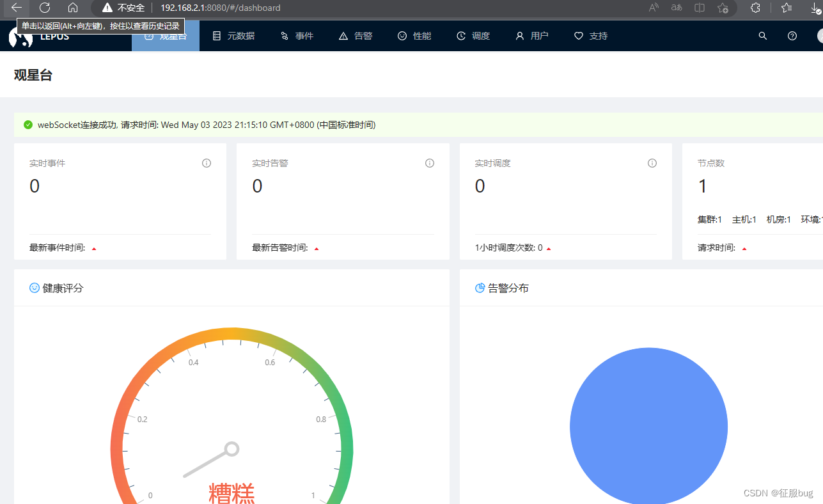
Task: Click info icon on 实时告警 card
Action: 430,163
